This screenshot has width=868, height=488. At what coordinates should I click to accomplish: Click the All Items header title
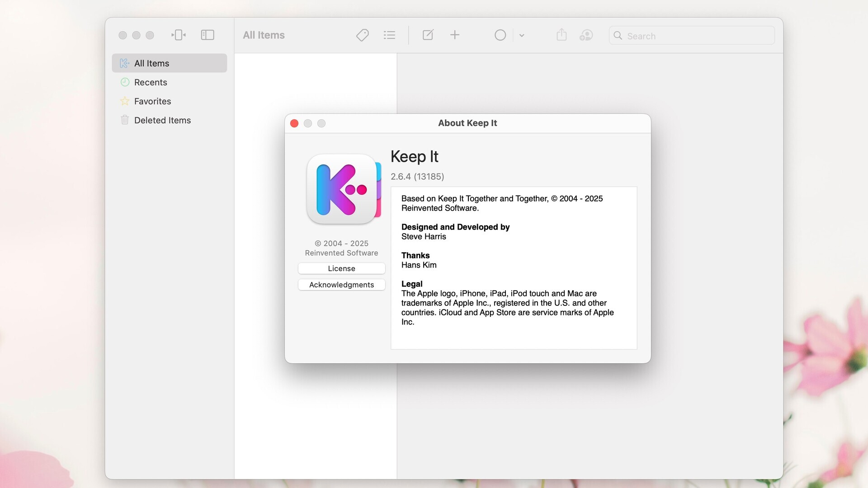(x=264, y=35)
